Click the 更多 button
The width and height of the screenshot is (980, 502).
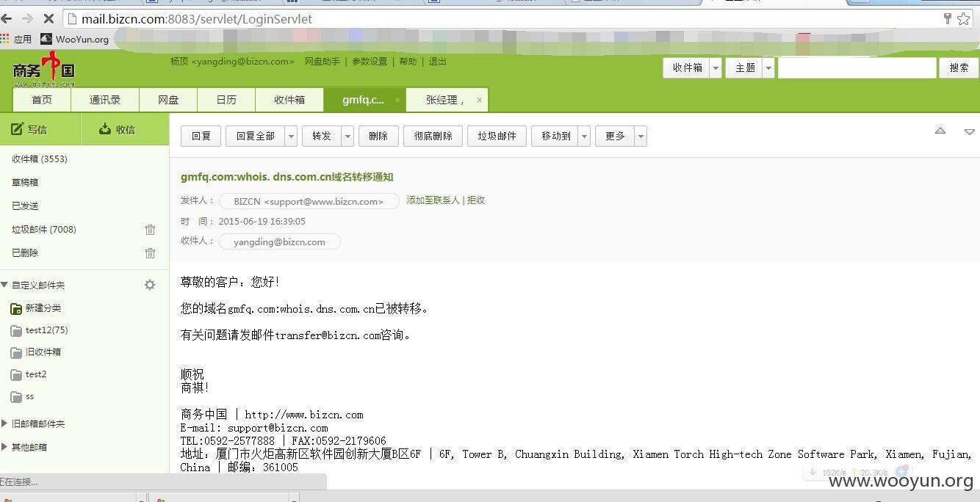[x=615, y=136]
